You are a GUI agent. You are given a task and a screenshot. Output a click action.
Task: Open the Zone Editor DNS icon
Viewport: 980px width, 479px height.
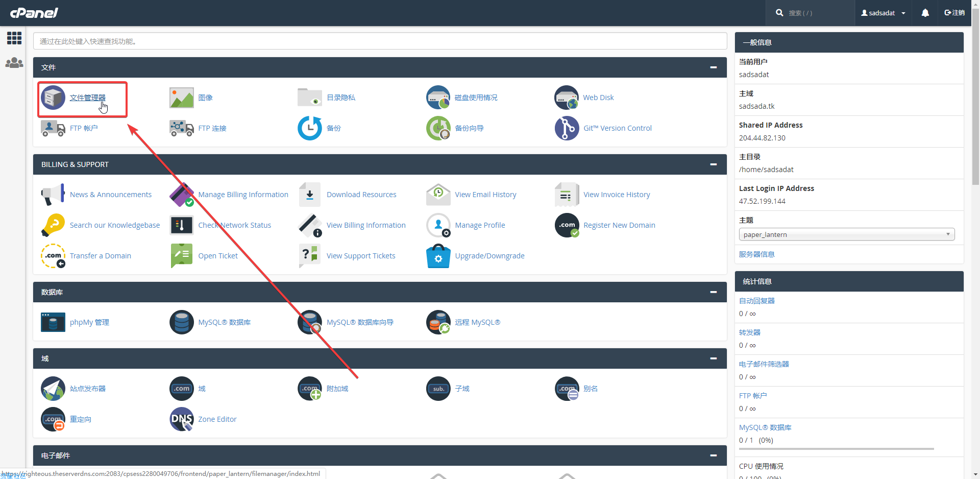pyautogui.click(x=182, y=419)
